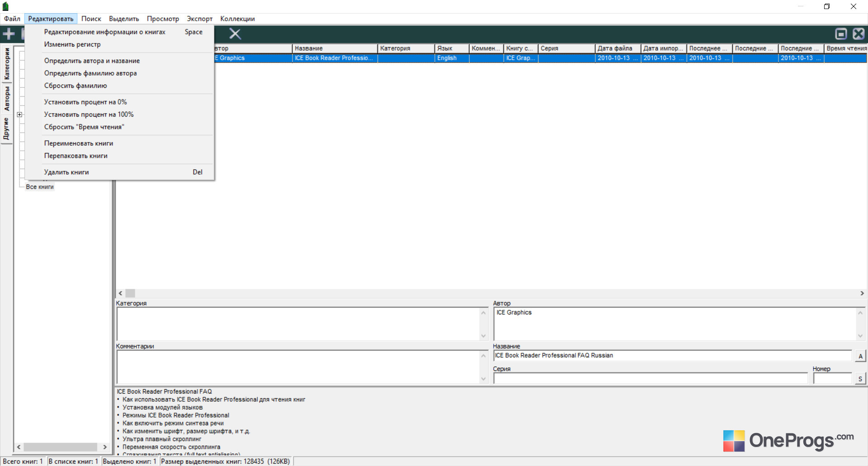Screen dimensions: 868x466
Task: Sort by Дата файла column header
Action: [618, 48]
